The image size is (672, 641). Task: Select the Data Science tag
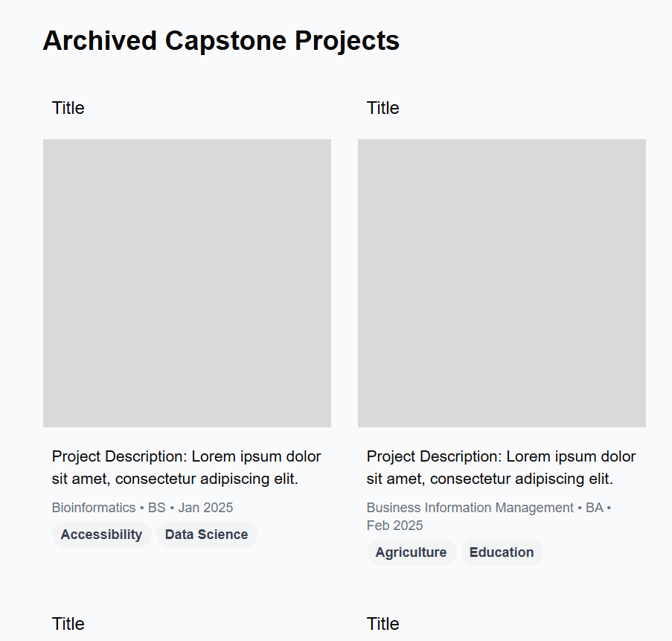(x=206, y=535)
